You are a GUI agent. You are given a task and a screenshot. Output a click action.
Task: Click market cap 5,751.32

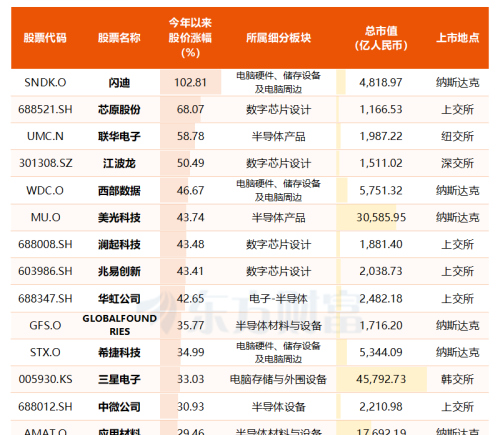pyautogui.click(x=381, y=191)
